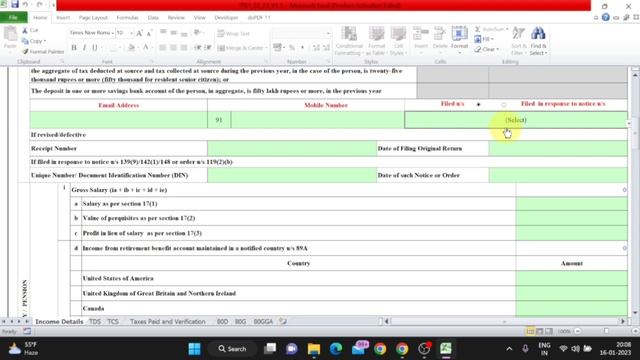Click the Receipt Number input field
This screenshot has width=640, height=360.
tap(292, 149)
